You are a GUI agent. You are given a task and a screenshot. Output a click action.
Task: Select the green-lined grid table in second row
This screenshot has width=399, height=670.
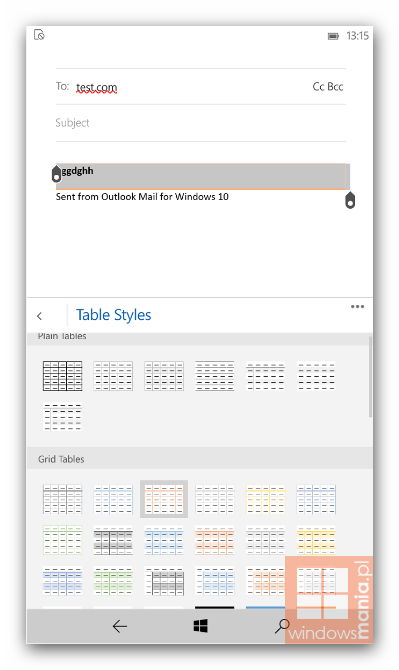tap(62, 540)
